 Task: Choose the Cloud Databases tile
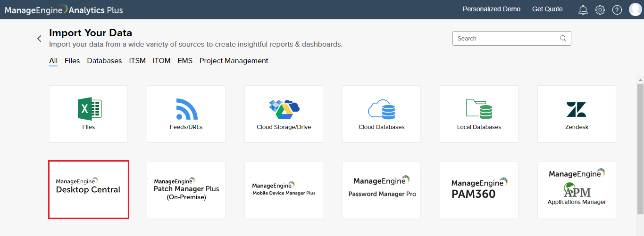381,114
